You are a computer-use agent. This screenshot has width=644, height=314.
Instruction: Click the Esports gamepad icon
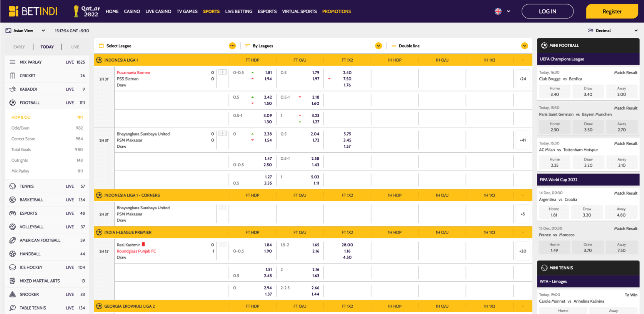(x=12, y=213)
